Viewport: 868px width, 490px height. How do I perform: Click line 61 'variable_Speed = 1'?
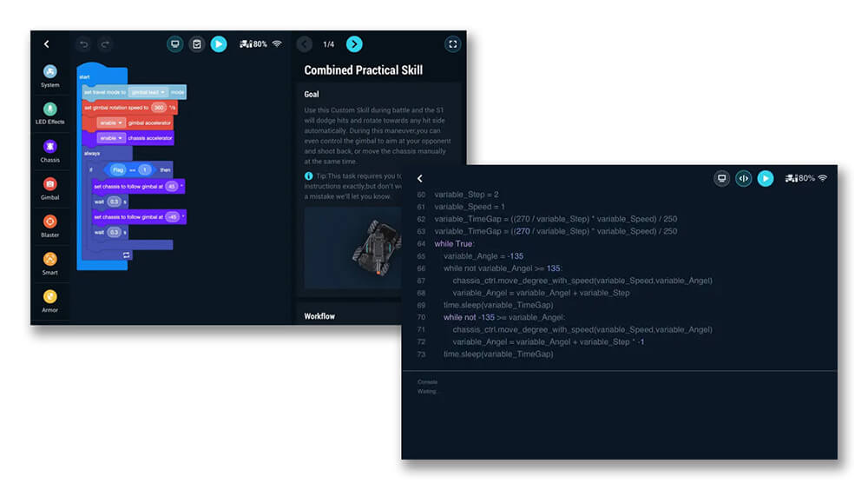[x=470, y=207]
